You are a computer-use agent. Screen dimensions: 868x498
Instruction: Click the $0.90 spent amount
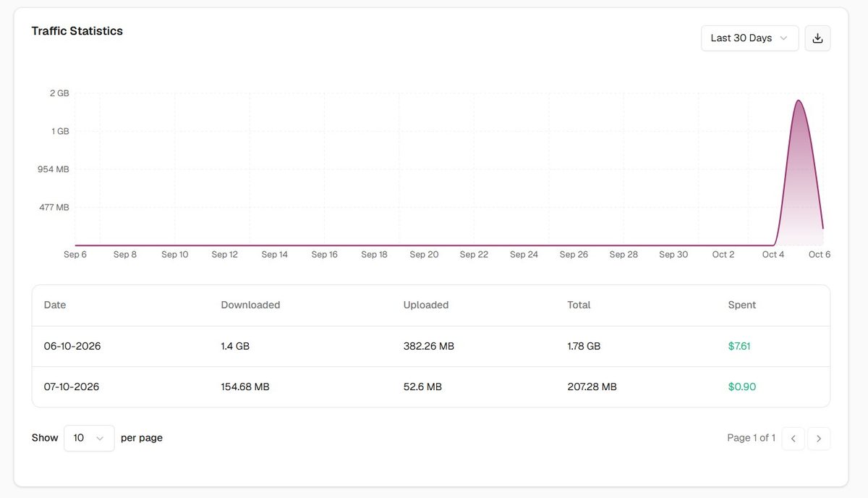pos(742,387)
